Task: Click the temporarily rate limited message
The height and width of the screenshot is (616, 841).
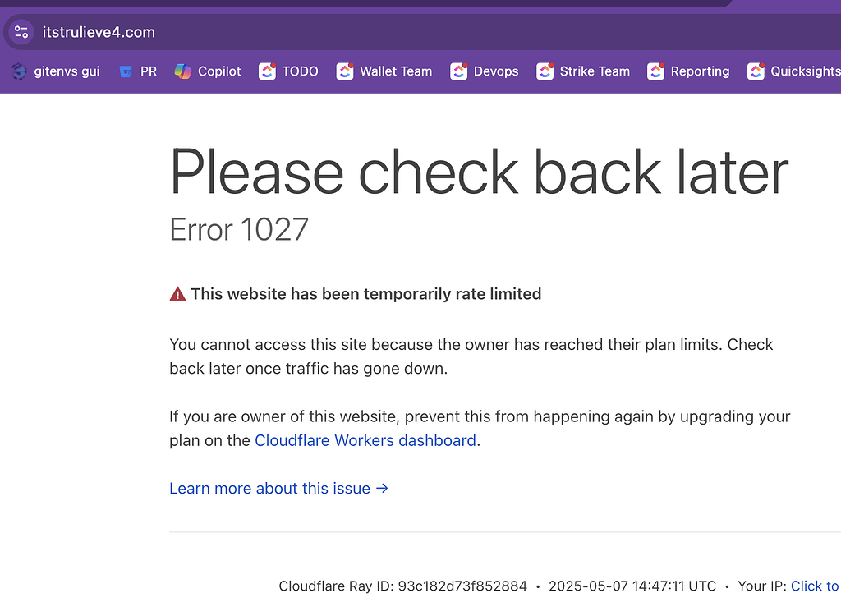Action: [x=366, y=294]
